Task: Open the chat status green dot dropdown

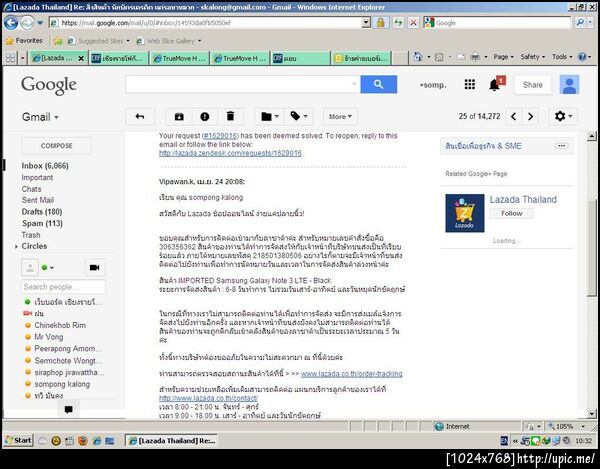Action: [x=47, y=267]
